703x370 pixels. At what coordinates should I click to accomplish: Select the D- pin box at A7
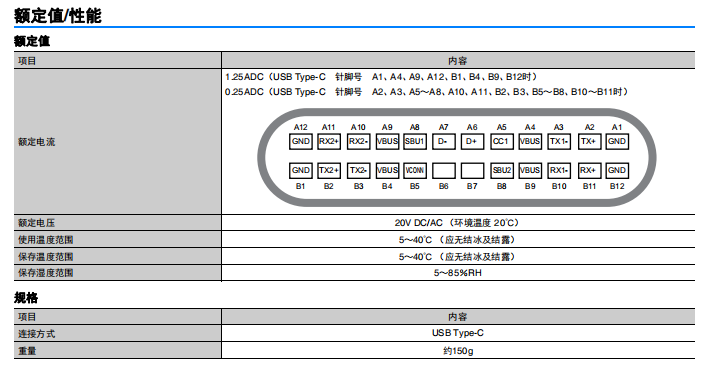pos(443,141)
